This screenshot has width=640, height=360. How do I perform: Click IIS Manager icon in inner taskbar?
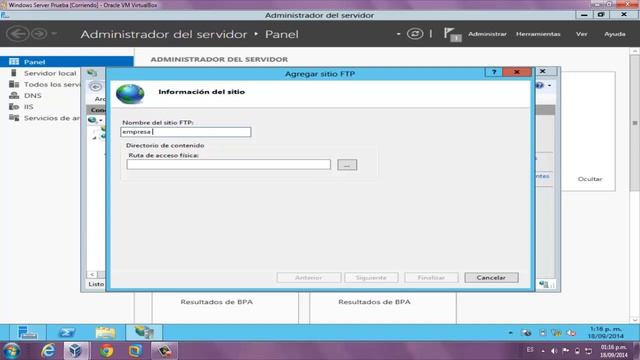[144, 333]
